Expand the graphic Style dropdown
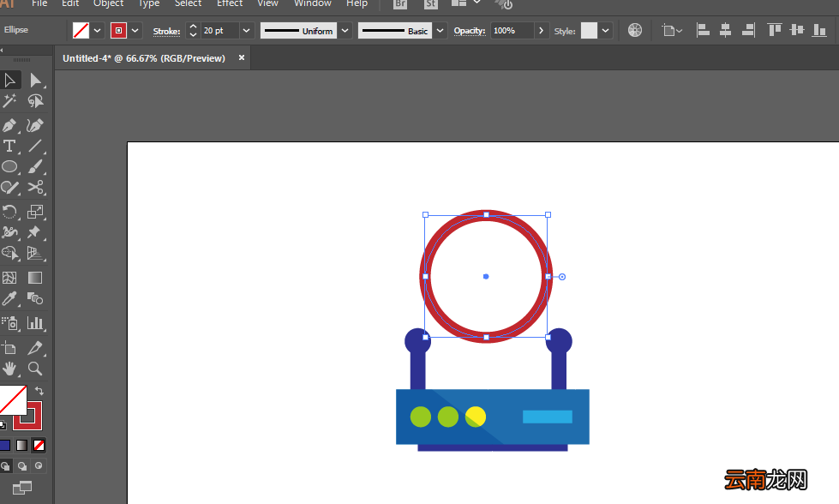The image size is (839, 504). 605,31
